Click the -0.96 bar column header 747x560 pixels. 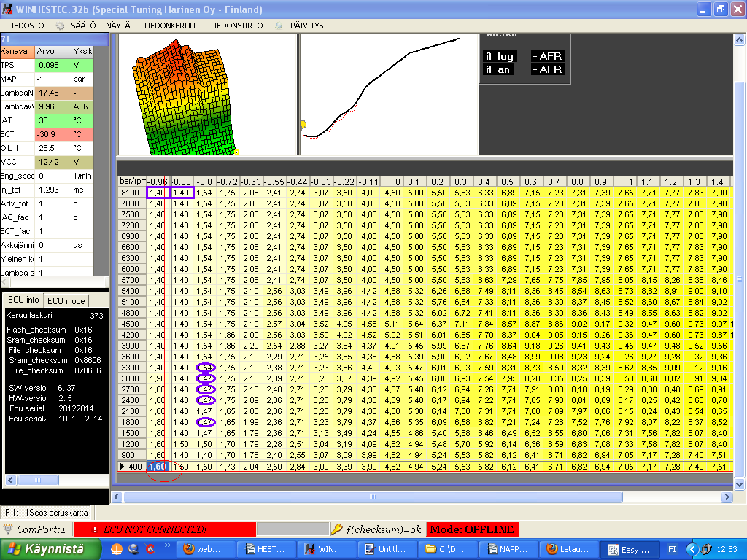158,182
